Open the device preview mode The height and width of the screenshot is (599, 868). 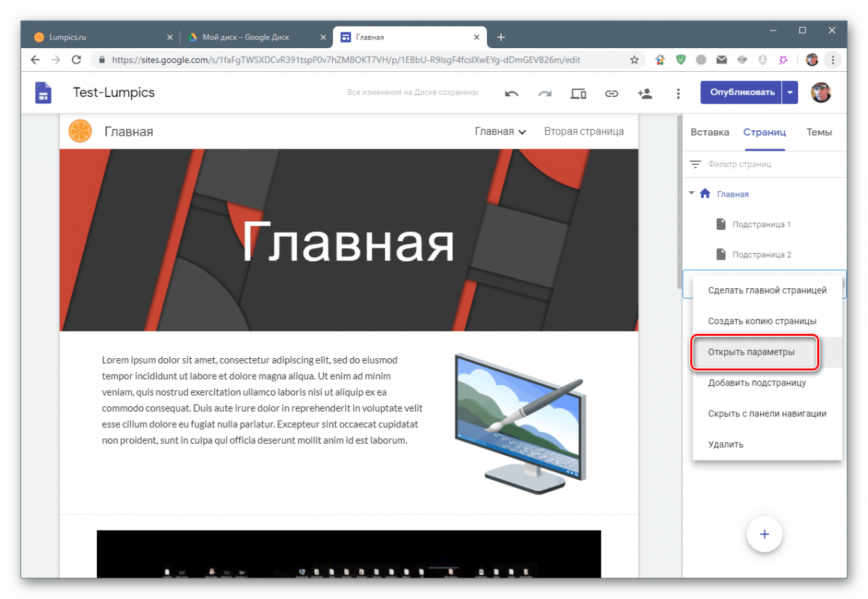pos(578,94)
